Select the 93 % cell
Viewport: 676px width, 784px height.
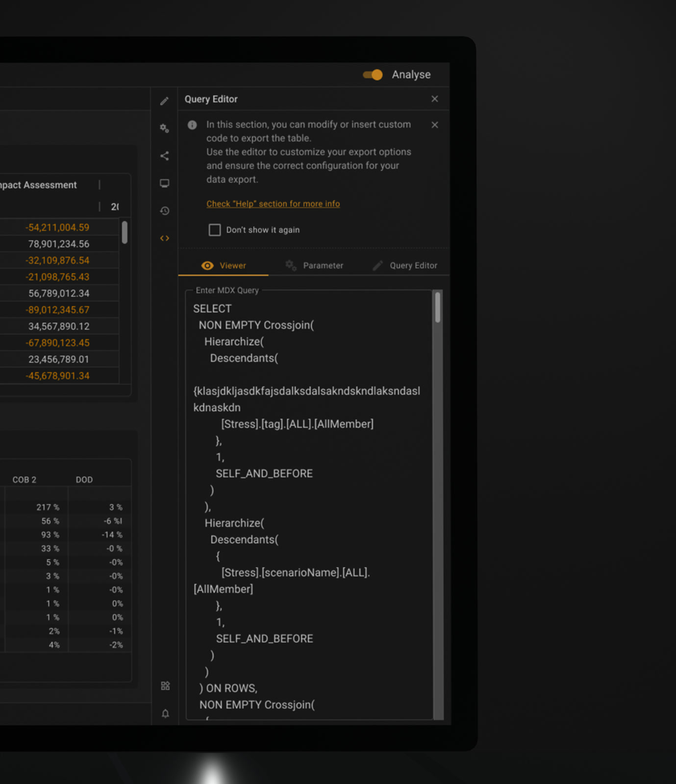click(x=50, y=535)
